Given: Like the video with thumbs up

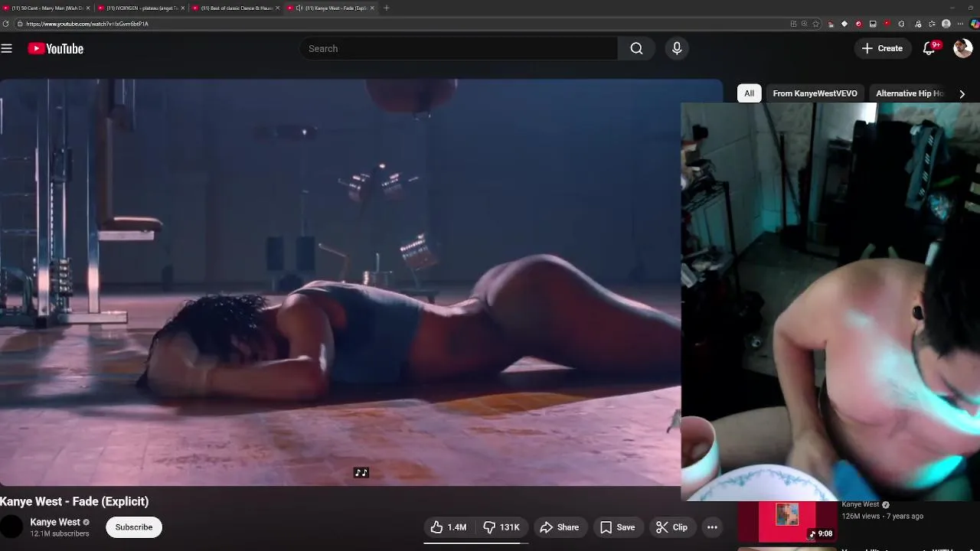Looking at the screenshot, I should pos(449,527).
